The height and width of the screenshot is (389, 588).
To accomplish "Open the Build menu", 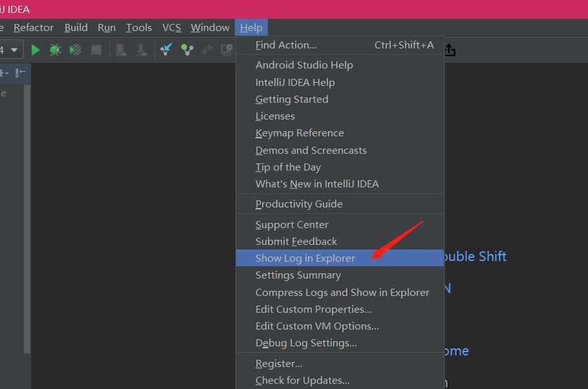I will 76,28.
